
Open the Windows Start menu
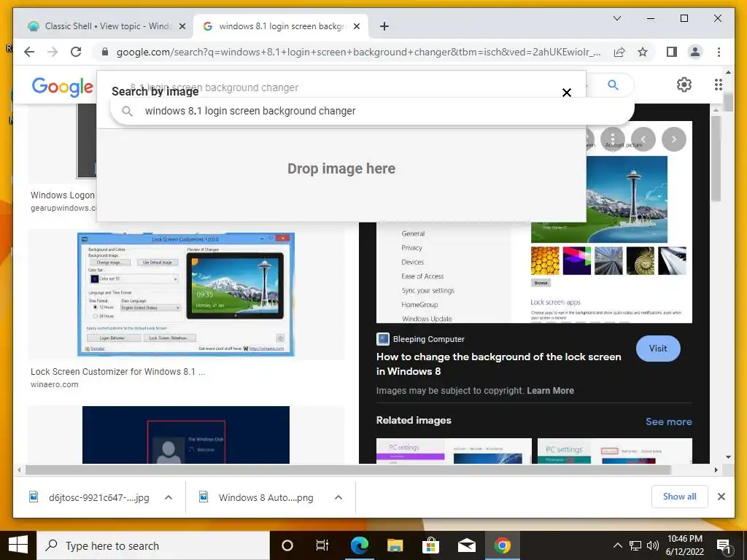[18, 545]
